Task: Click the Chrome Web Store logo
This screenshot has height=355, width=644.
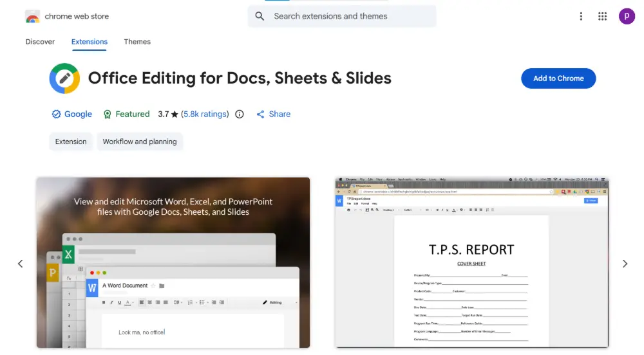Action: click(x=32, y=16)
